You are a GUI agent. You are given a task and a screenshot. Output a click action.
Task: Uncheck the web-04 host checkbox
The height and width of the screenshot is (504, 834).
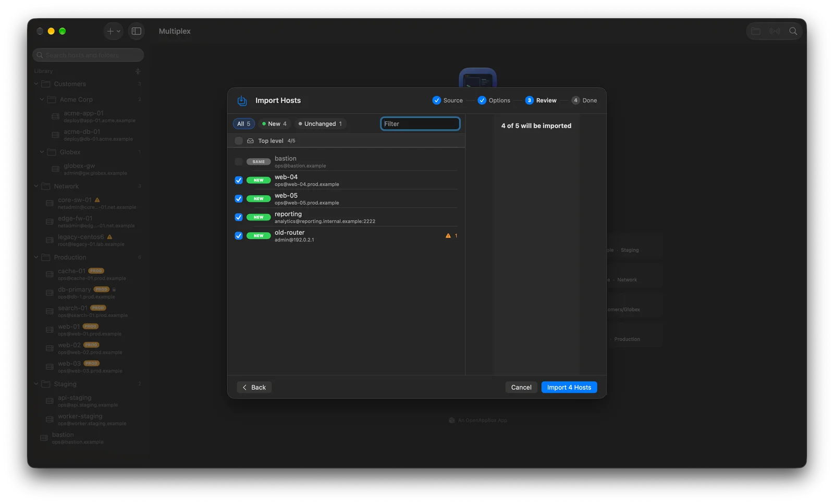tap(239, 180)
